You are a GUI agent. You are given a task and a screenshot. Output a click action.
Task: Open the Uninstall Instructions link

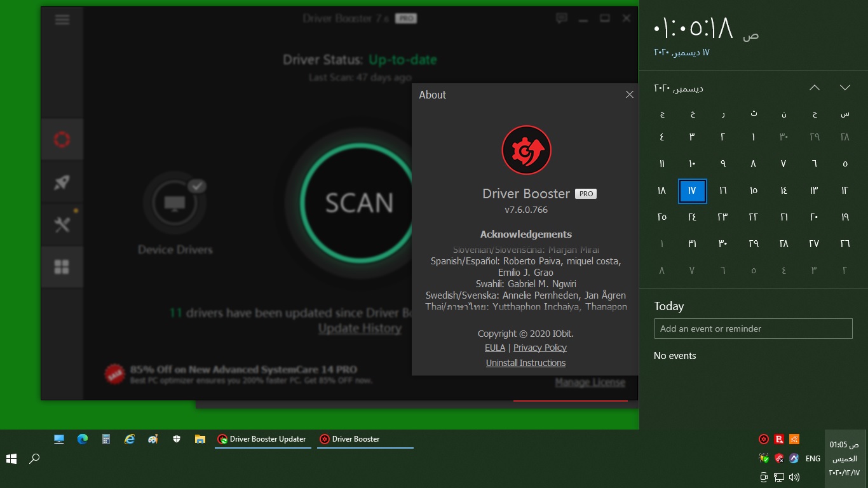click(526, 363)
